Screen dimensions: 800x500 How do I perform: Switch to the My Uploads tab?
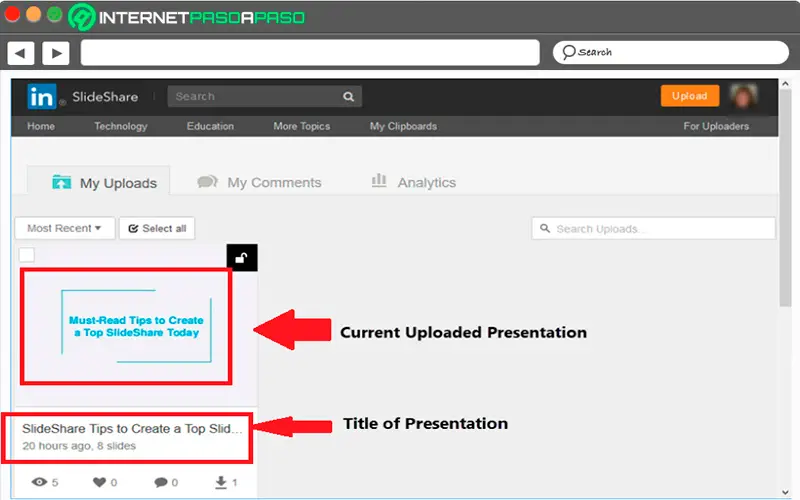pos(98,182)
